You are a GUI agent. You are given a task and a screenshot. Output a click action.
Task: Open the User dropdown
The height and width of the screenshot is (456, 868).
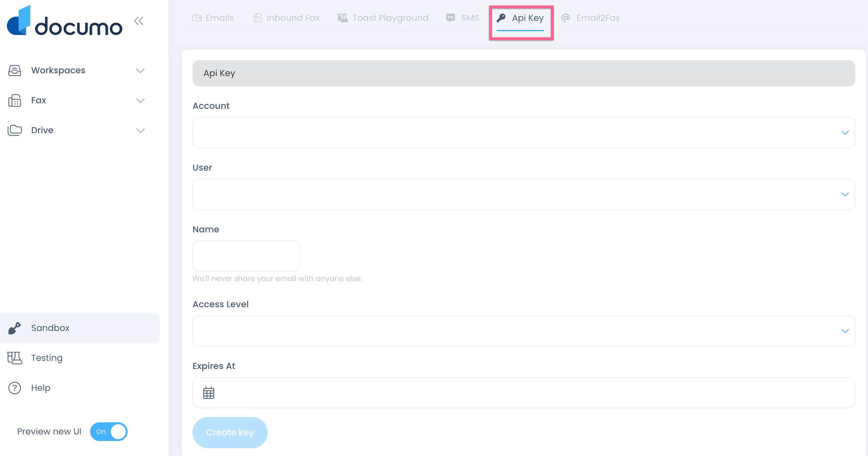pyautogui.click(x=523, y=194)
